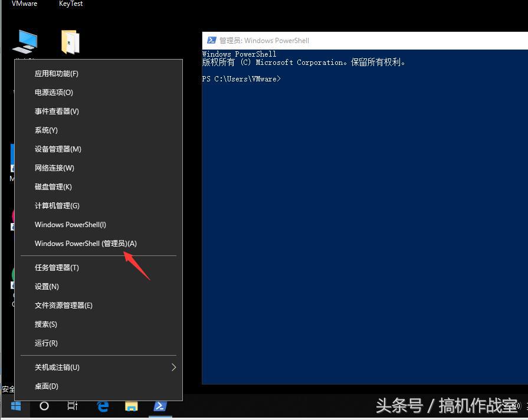The image size is (528, 420).
Task: Expand the 关机或注销 submenu
Action: tap(57, 367)
